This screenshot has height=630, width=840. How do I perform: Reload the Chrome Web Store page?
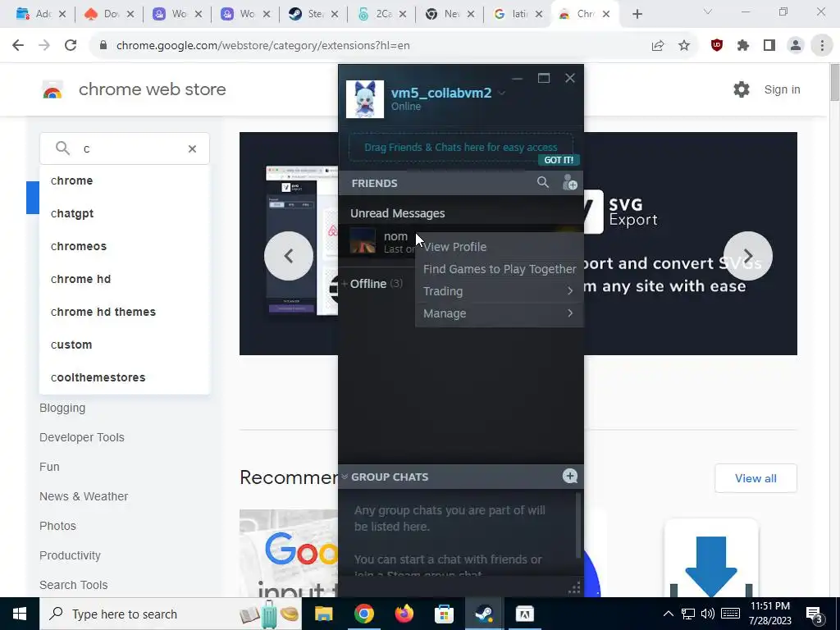71,46
